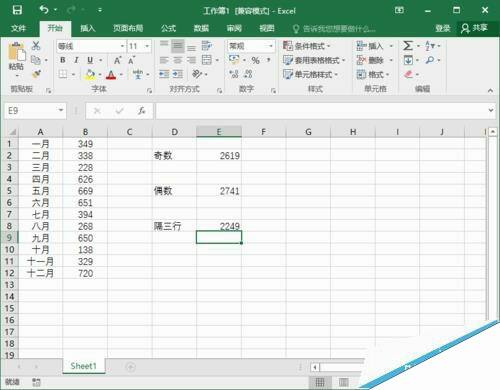
Task: Click the 条件格式 button
Action: click(306, 46)
